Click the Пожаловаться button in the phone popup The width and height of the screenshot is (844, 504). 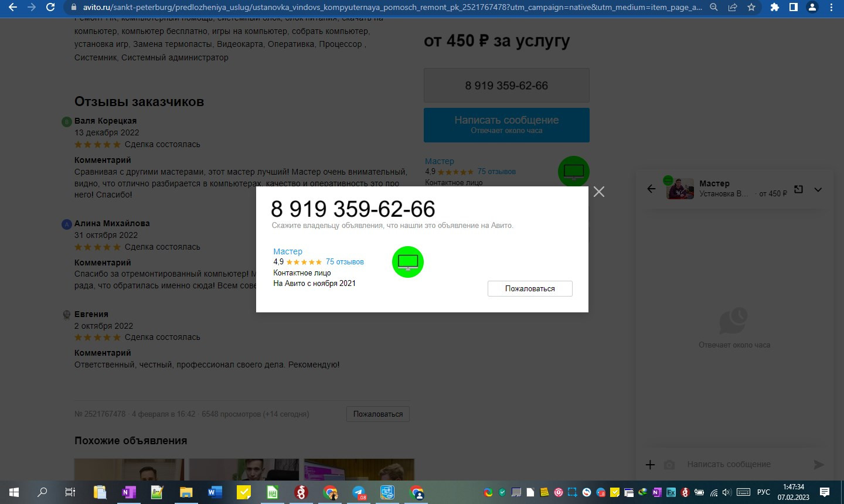click(x=530, y=288)
